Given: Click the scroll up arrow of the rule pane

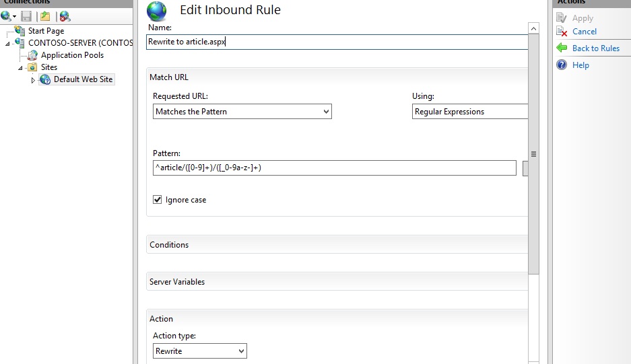Looking at the screenshot, I should point(533,29).
